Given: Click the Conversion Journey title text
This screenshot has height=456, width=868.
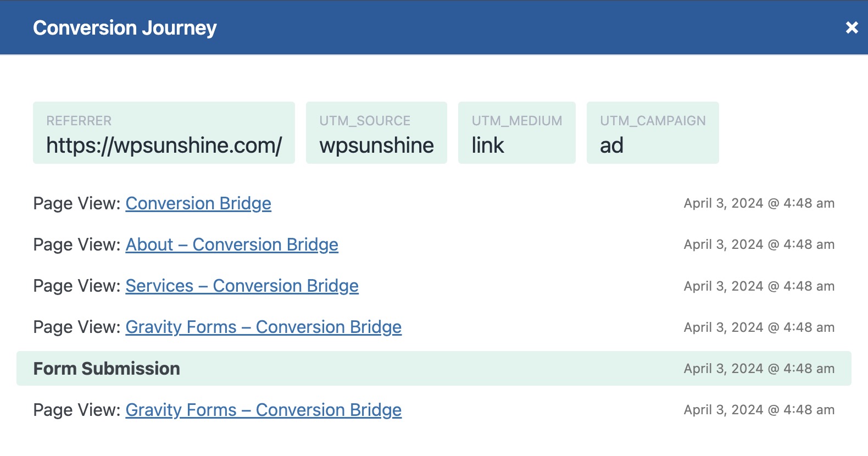Looking at the screenshot, I should 125,26.
